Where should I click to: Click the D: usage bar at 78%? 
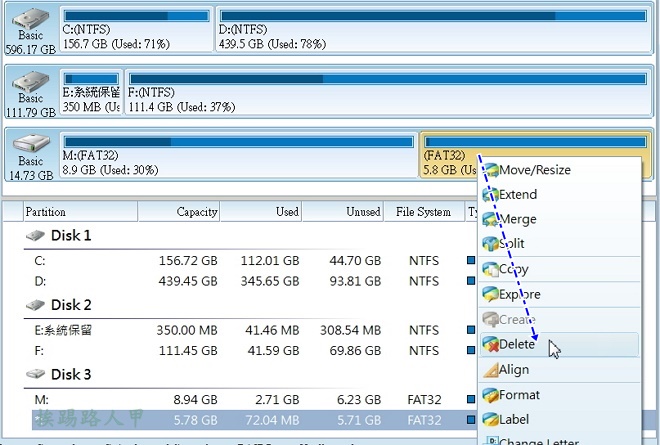434,16
